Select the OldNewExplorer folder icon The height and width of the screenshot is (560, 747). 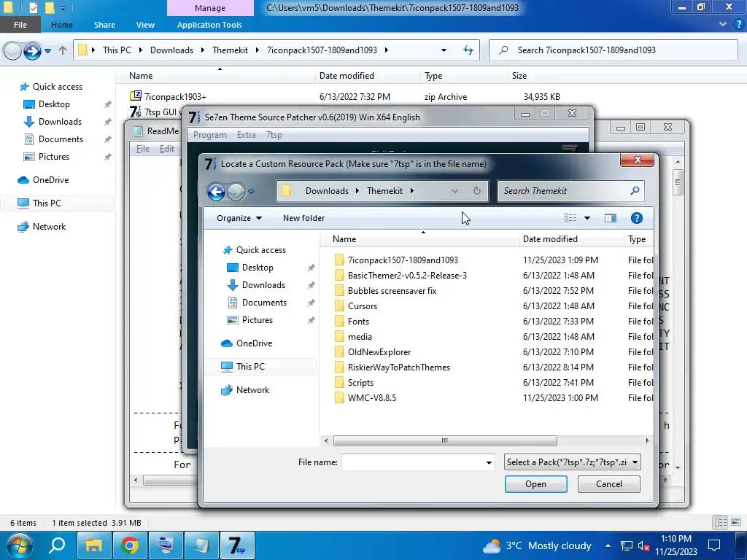[x=339, y=352]
